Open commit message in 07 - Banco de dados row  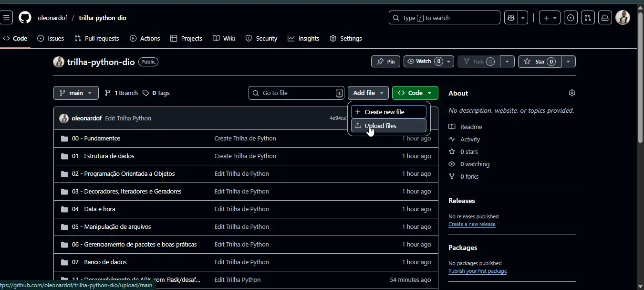[241, 262]
